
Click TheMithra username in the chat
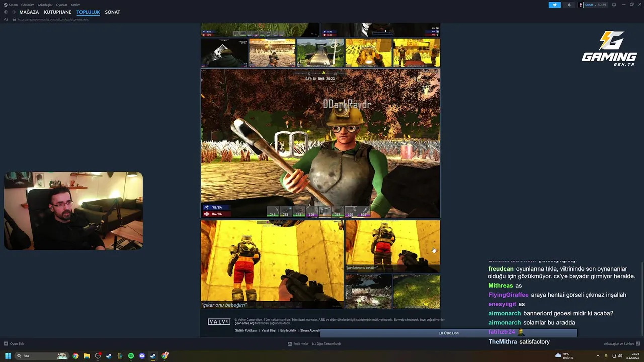503,342
